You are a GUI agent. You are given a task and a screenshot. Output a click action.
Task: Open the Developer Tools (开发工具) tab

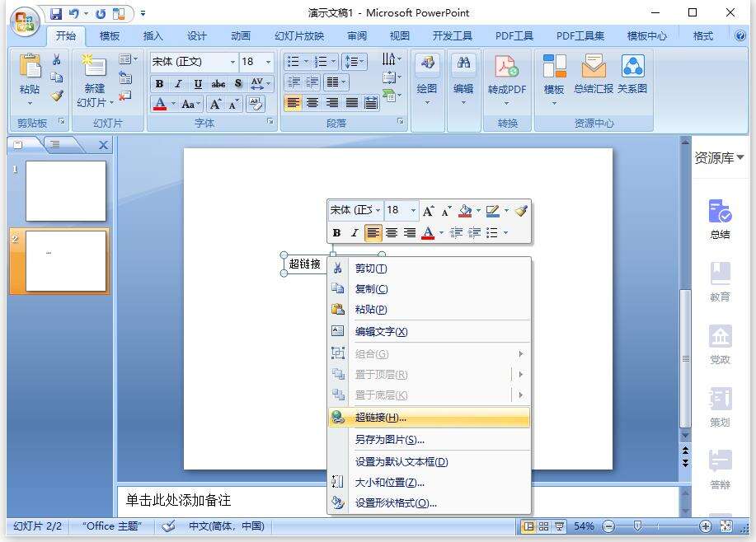point(453,36)
